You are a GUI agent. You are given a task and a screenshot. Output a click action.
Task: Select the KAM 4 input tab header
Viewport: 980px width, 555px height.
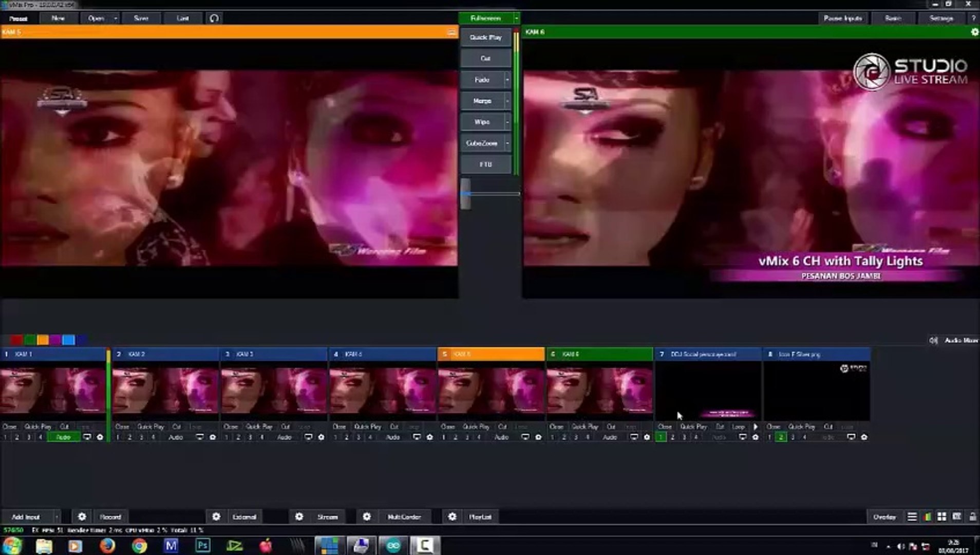point(382,354)
